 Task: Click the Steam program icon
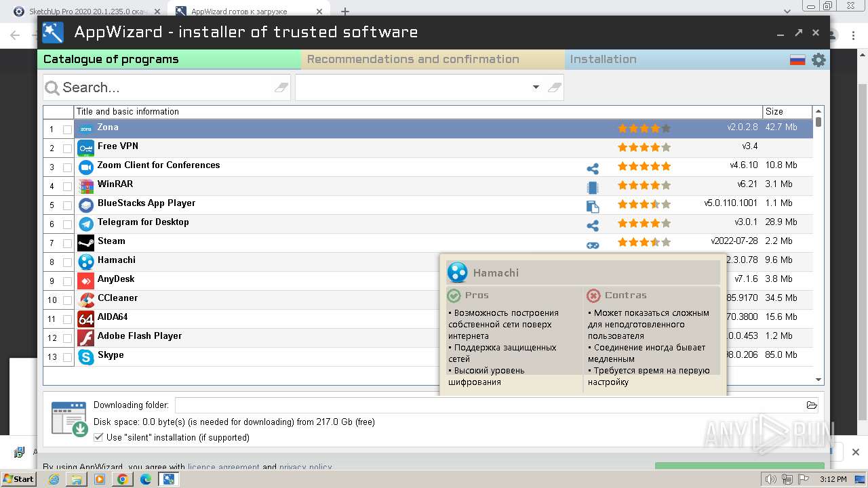[x=85, y=243]
